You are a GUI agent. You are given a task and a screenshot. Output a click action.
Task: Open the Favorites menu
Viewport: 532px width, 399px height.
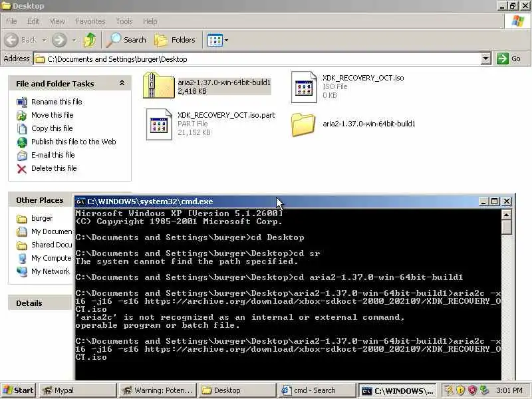[x=90, y=21]
